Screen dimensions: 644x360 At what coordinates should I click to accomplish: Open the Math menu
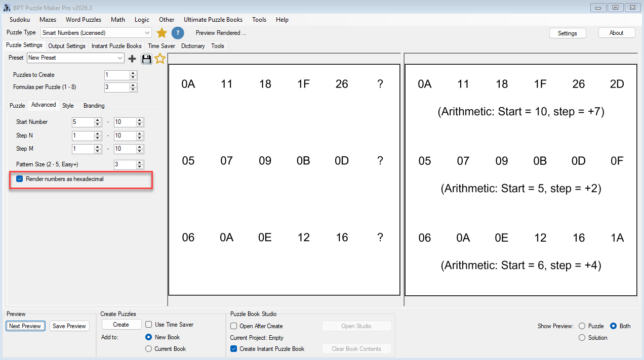tap(118, 20)
